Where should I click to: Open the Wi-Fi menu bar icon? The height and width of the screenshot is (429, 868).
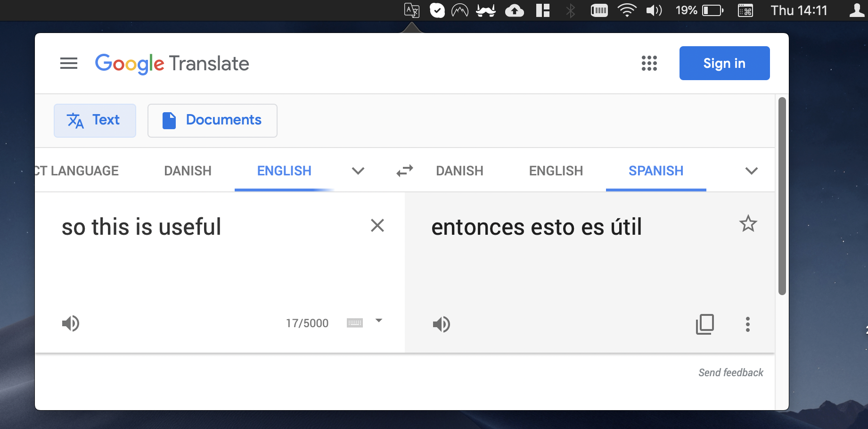click(x=627, y=10)
